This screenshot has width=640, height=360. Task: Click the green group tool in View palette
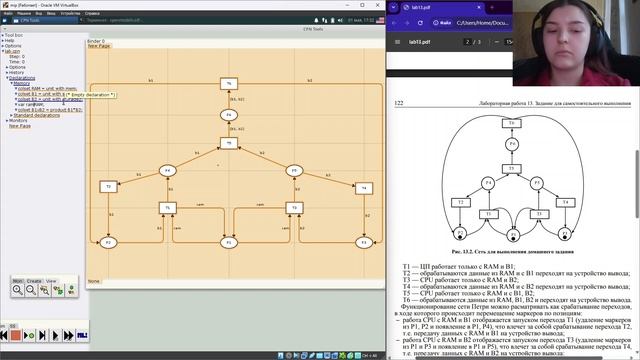point(58,290)
